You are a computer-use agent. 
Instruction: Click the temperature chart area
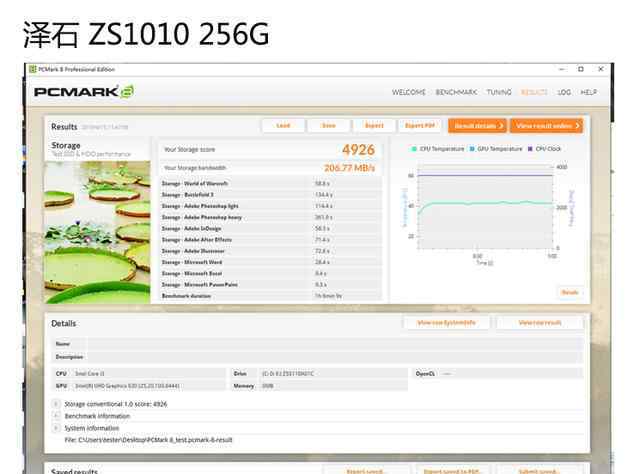(x=485, y=207)
